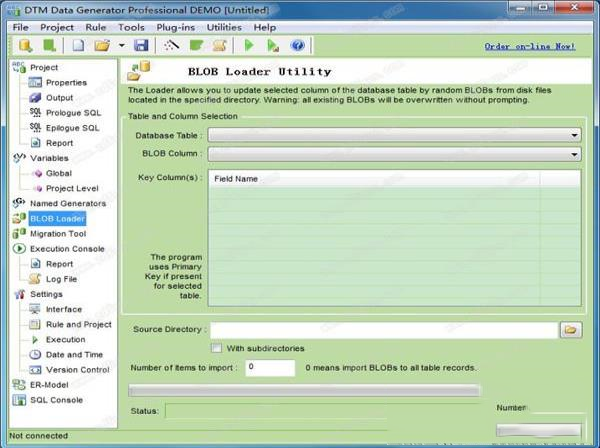Click the import progress bar
The width and height of the screenshot is (600, 448).
[304, 391]
